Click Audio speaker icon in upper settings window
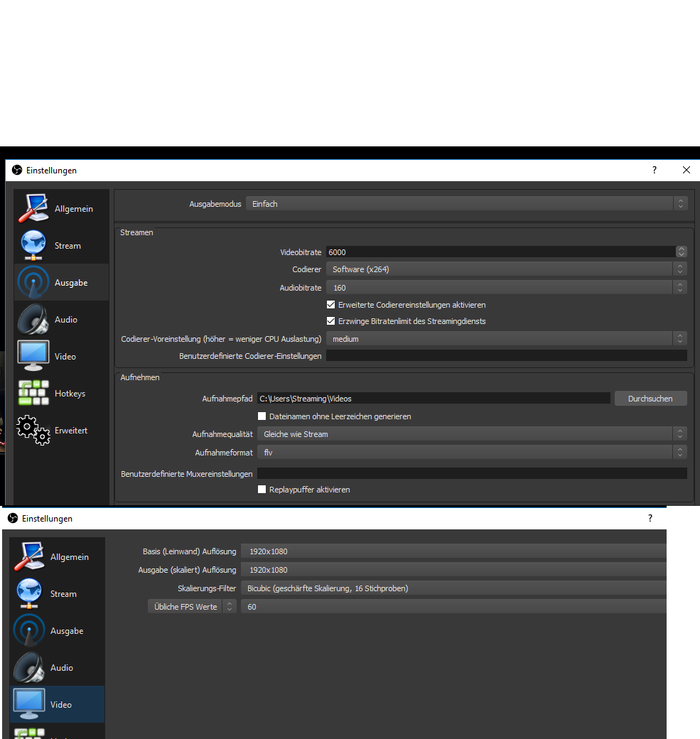Viewport: 700px width, 739px height. [x=33, y=320]
